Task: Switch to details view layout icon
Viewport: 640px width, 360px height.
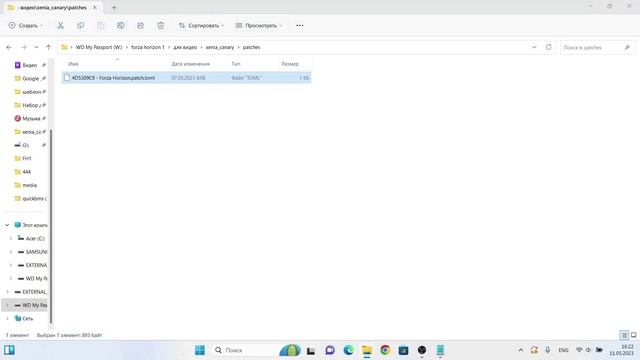Action: 624,335
